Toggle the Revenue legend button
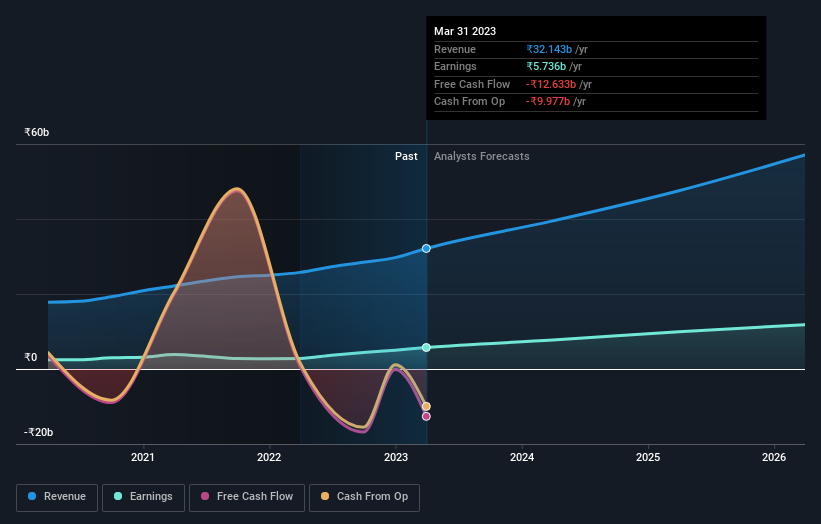 tap(57, 497)
